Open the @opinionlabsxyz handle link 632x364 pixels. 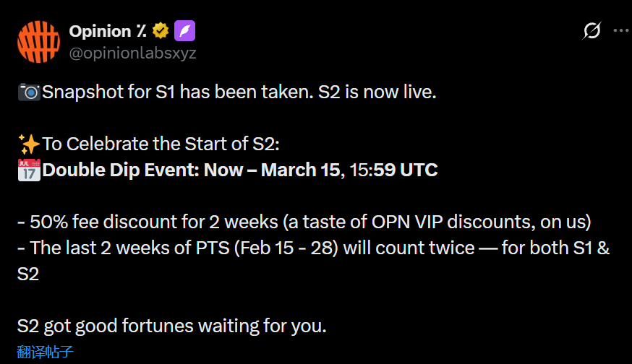[132, 53]
